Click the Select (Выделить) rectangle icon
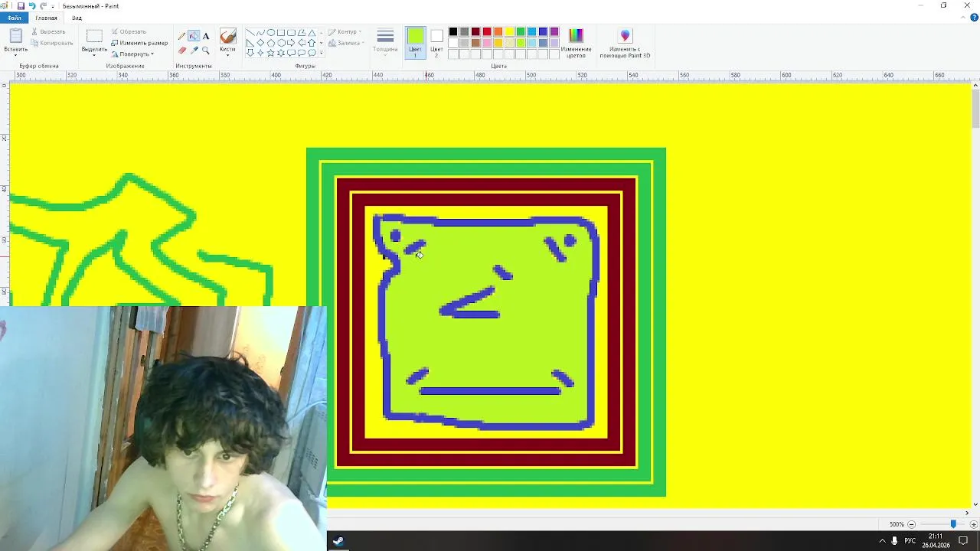980x551 pixels. tap(94, 36)
